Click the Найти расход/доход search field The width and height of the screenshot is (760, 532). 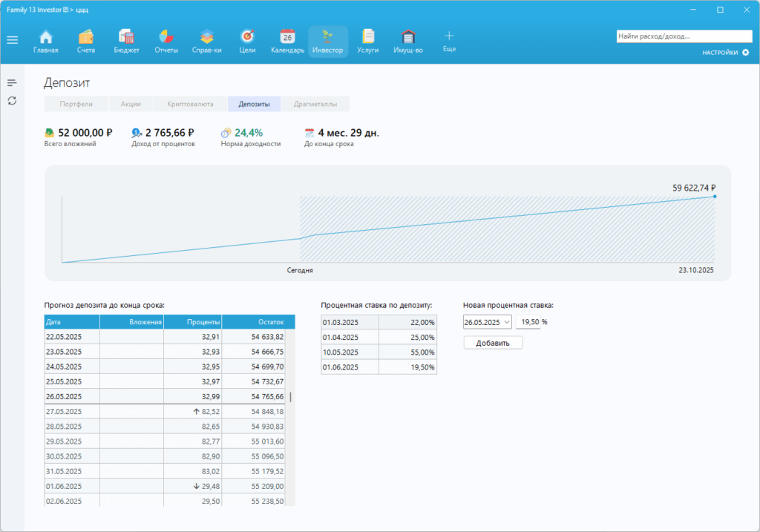click(x=684, y=36)
